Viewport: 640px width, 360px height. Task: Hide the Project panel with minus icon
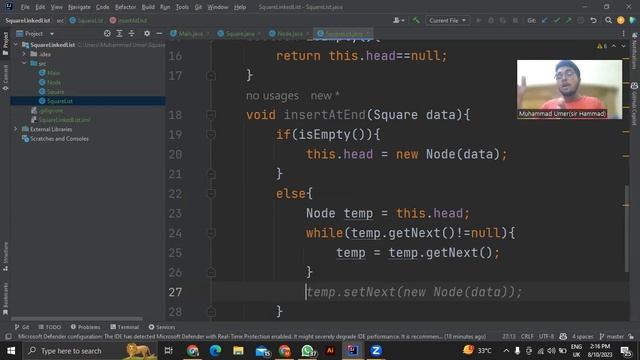tap(159, 33)
